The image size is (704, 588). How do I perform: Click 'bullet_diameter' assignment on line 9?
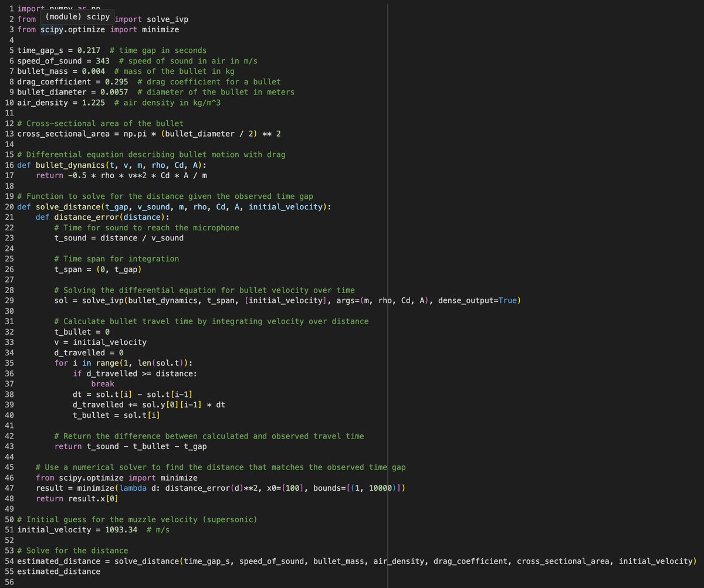coord(52,92)
